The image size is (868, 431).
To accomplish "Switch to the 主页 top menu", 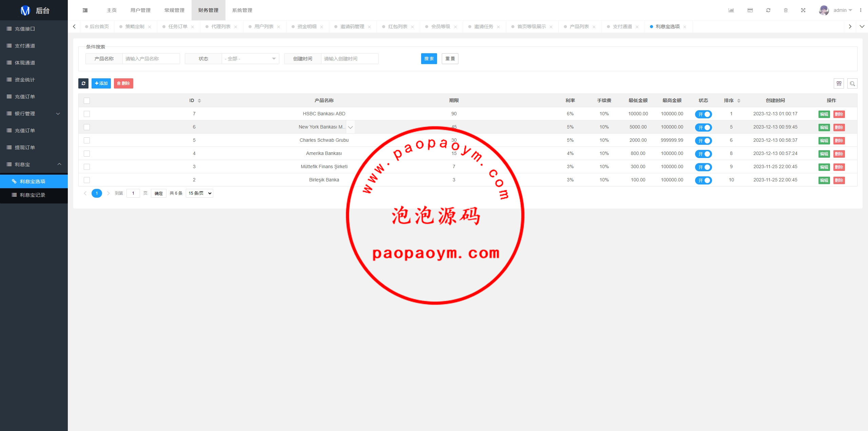I will click(112, 10).
